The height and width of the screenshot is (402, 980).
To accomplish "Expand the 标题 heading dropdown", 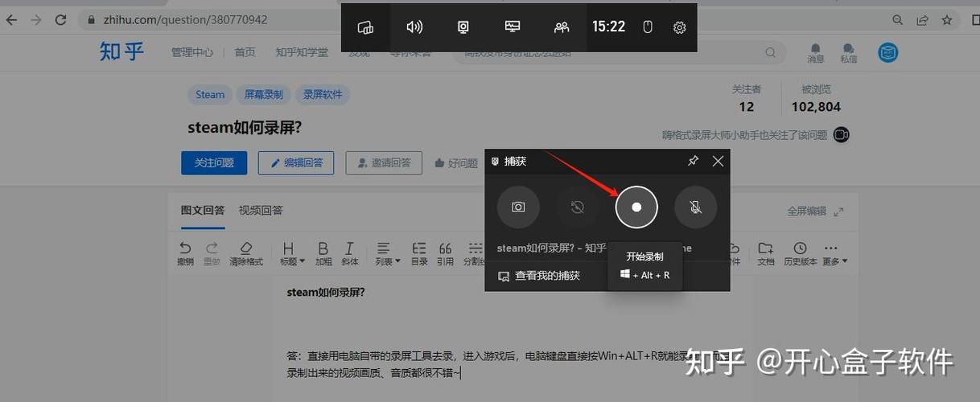I will click(291, 253).
